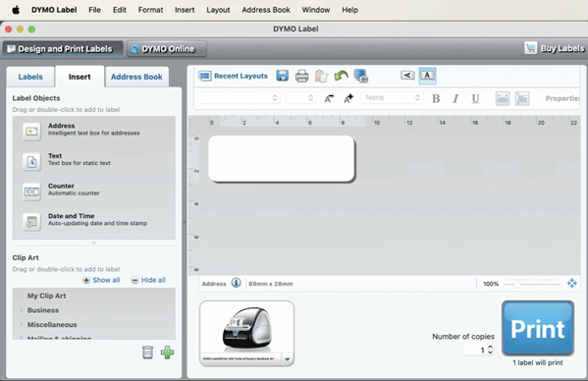This screenshot has height=381, width=588.
Task: Open the File menu
Action: pyautogui.click(x=94, y=10)
